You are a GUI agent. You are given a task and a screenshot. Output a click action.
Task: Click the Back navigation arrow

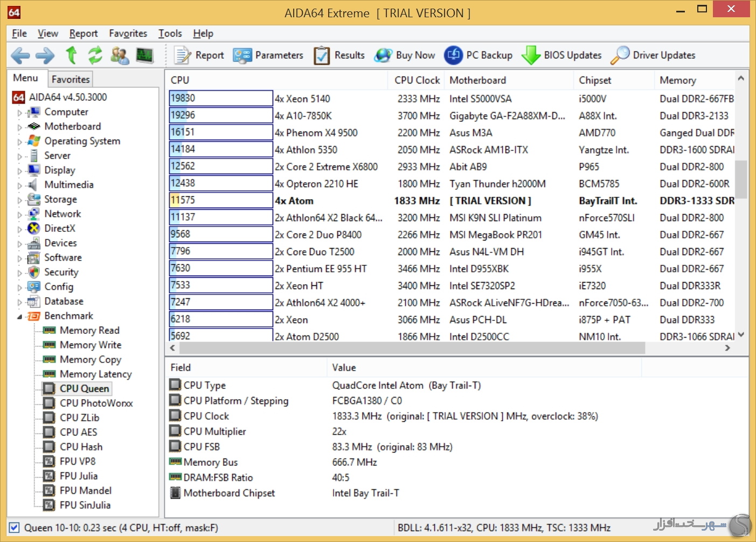tap(20, 56)
